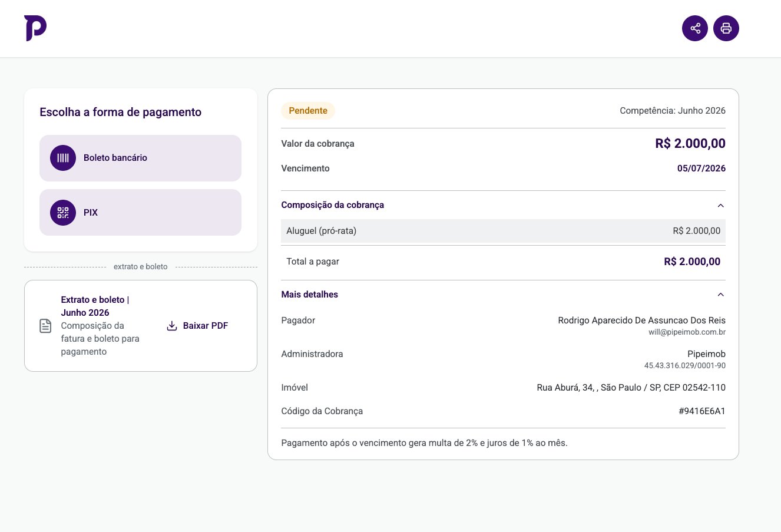The width and height of the screenshot is (781, 532).
Task: Click the Imóvel address Rua Aburá
Action: point(631,388)
